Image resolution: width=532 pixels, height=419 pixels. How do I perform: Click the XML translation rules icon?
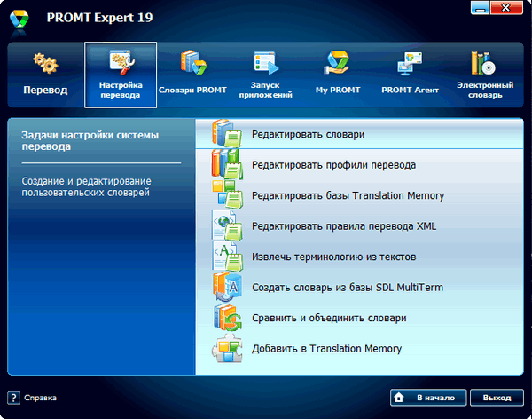click(227, 225)
